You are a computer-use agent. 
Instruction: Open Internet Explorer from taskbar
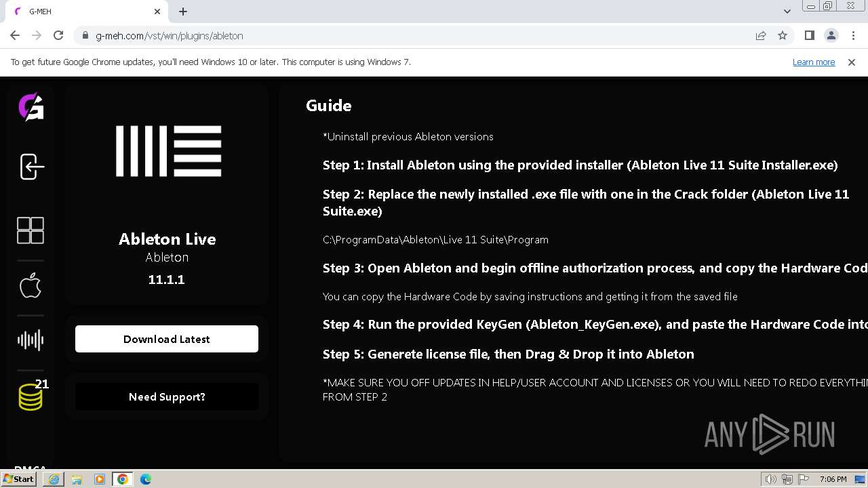click(x=54, y=479)
